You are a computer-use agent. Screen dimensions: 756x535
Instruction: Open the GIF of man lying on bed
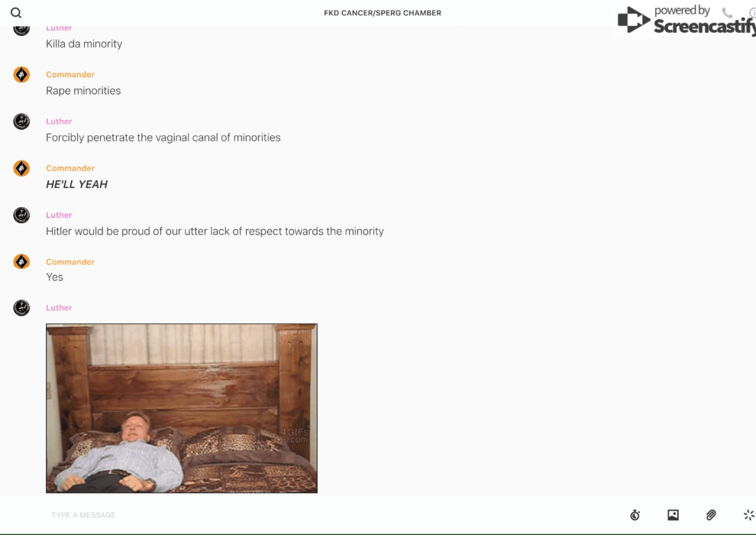(x=182, y=408)
